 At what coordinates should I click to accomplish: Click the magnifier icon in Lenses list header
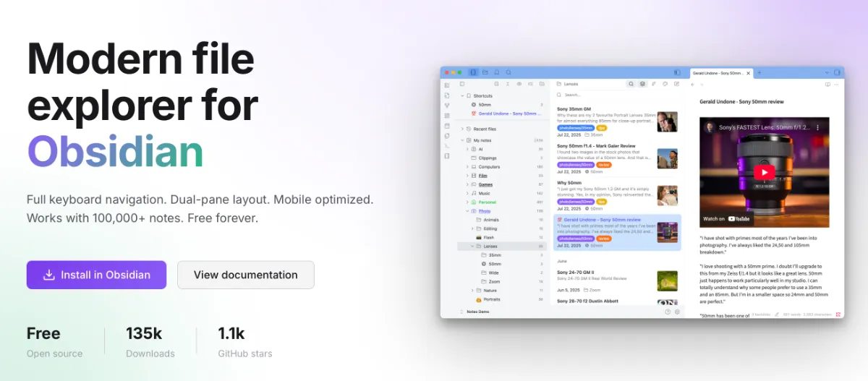(x=631, y=84)
